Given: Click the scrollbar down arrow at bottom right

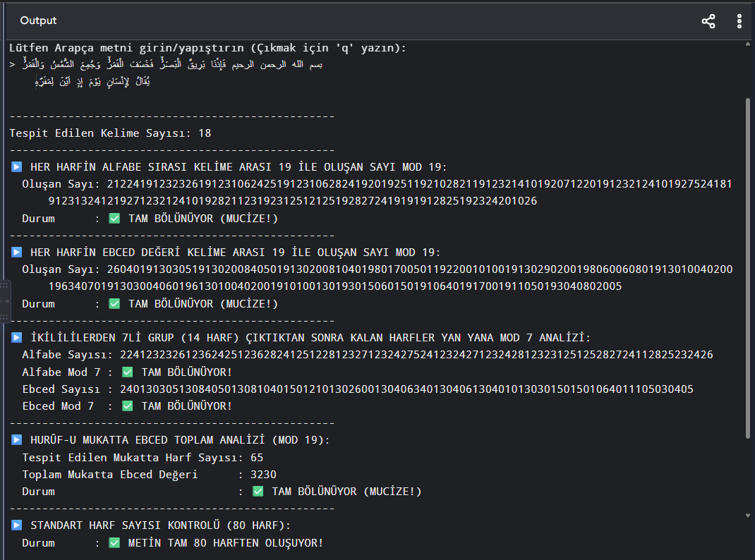Looking at the screenshot, I should point(748,516).
